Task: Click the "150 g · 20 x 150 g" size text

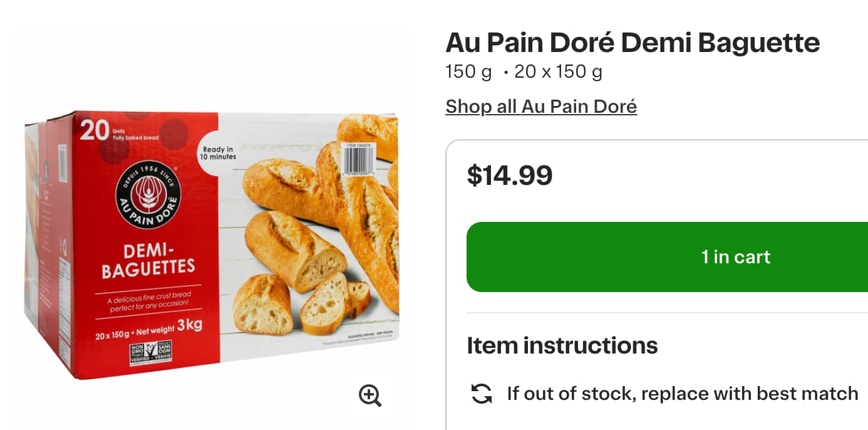Action: pos(524,72)
